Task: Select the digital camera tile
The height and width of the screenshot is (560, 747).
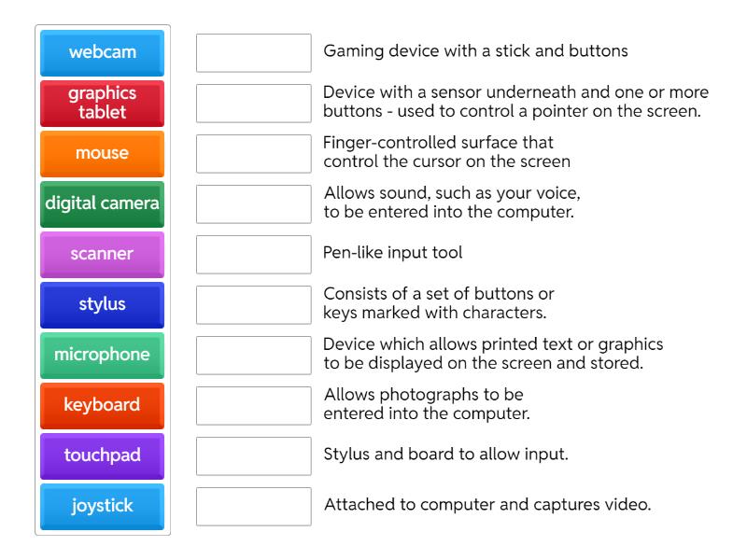Action: (103, 203)
